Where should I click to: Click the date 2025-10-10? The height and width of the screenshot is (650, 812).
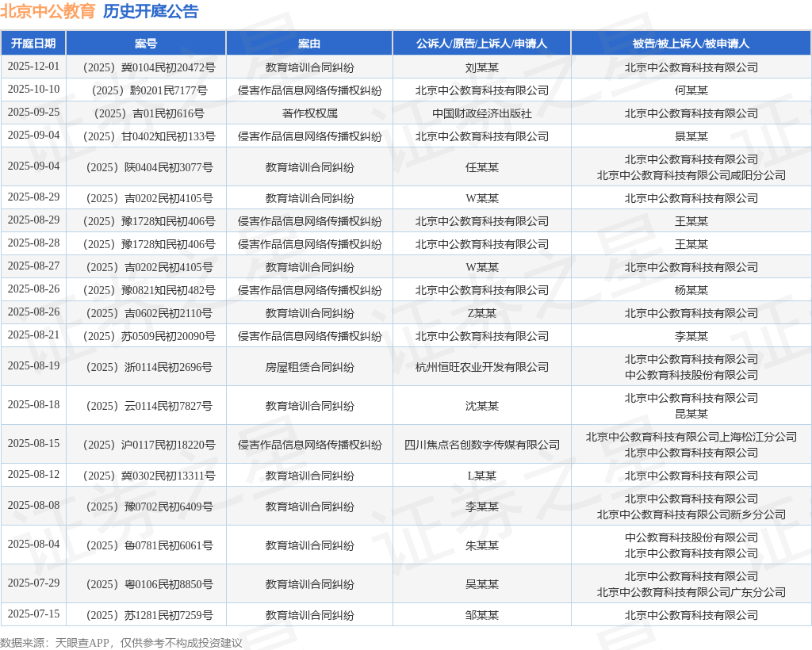[x=33, y=89]
